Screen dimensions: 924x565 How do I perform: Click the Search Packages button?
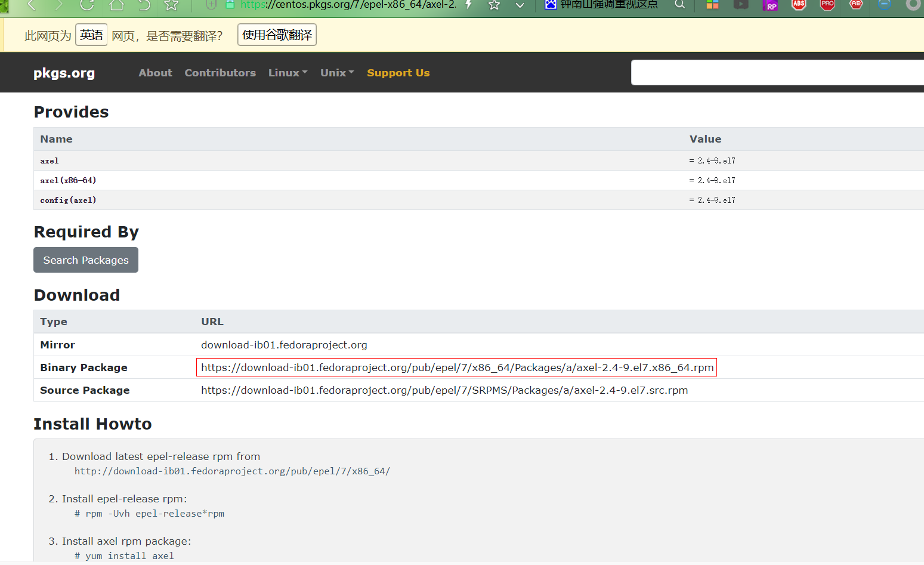click(86, 260)
